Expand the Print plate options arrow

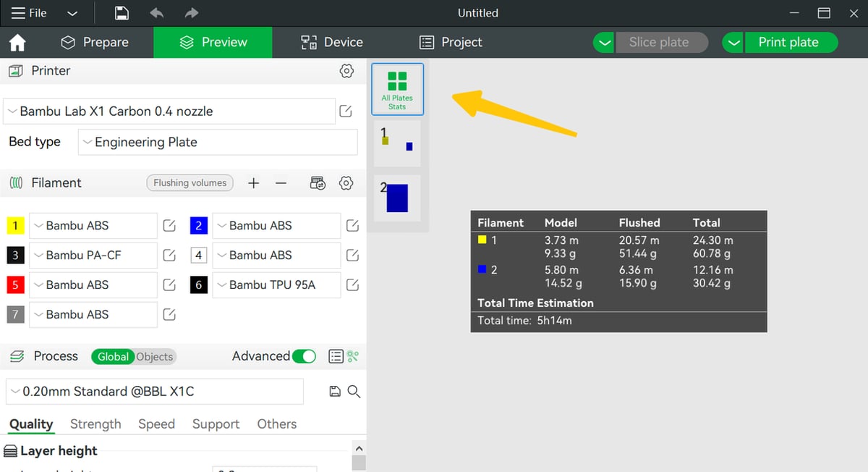pyautogui.click(x=733, y=43)
